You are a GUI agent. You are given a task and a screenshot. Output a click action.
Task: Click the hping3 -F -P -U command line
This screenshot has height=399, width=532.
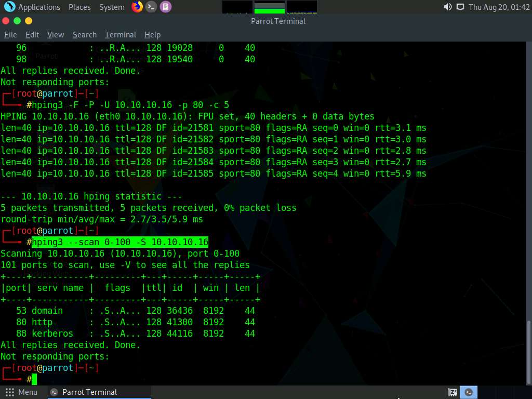click(x=130, y=105)
